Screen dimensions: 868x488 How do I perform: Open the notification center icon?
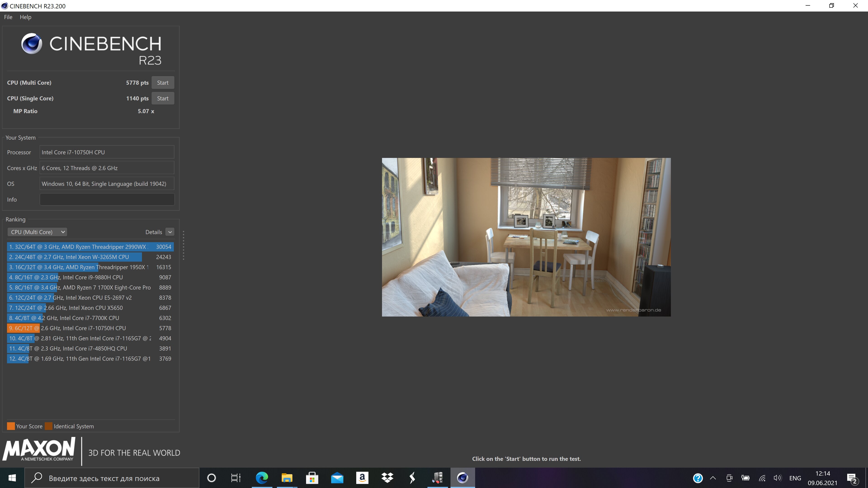tap(852, 478)
